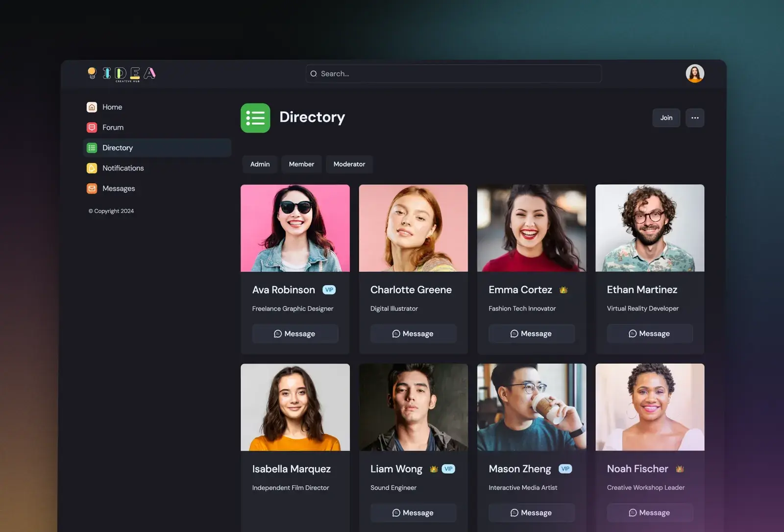Click the IDEA Creative Hub logo

pyautogui.click(x=122, y=74)
